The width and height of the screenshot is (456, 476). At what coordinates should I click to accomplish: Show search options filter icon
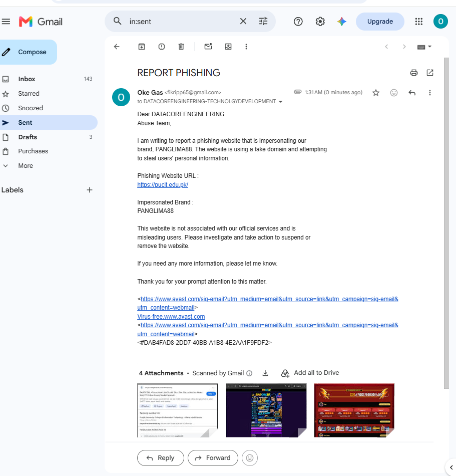coord(263,21)
